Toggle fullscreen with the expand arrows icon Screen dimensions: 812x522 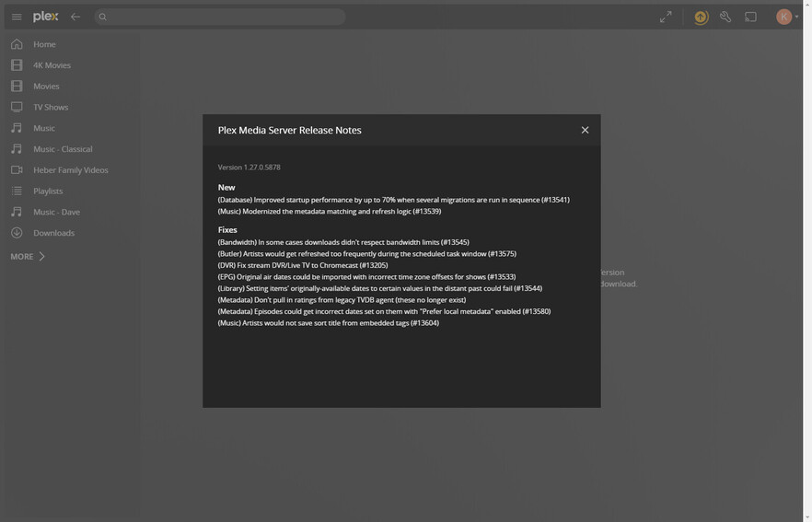pyautogui.click(x=666, y=17)
